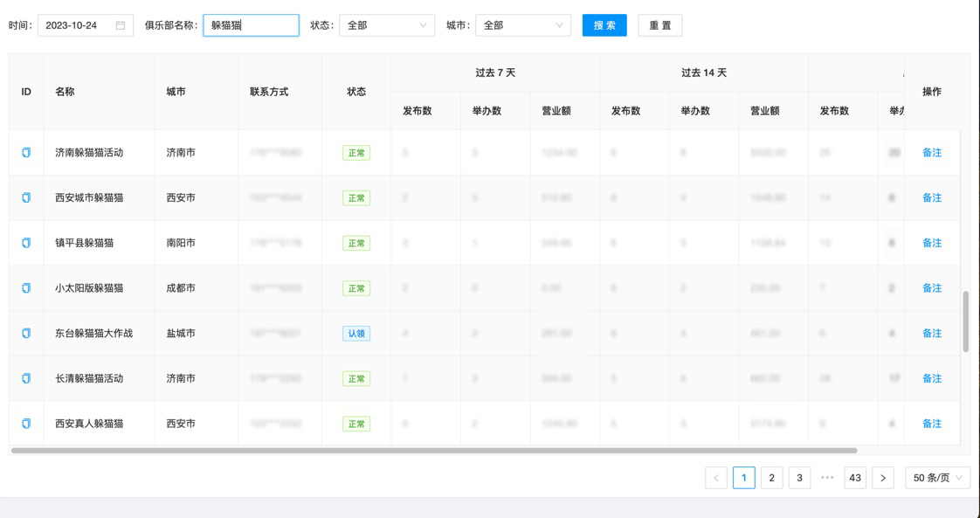Focus the 俱乐部名称 search field
The height and width of the screenshot is (518, 980).
252,25
